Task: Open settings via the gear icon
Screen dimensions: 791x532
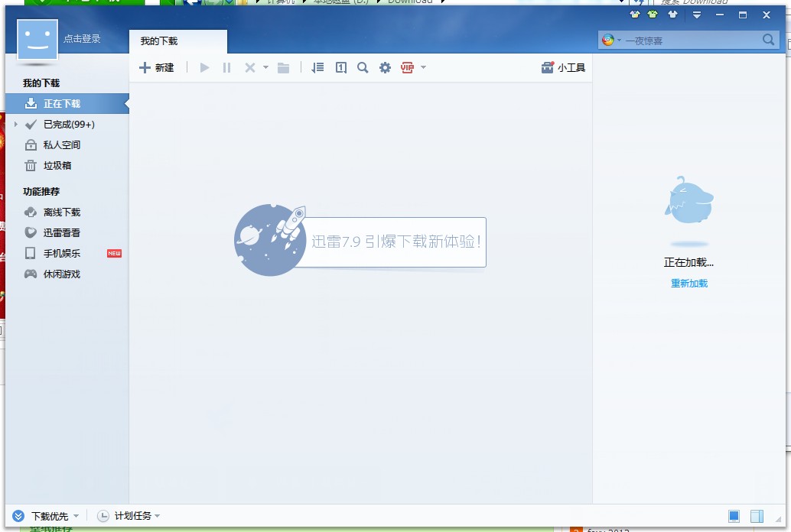Action: pos(385,67)
